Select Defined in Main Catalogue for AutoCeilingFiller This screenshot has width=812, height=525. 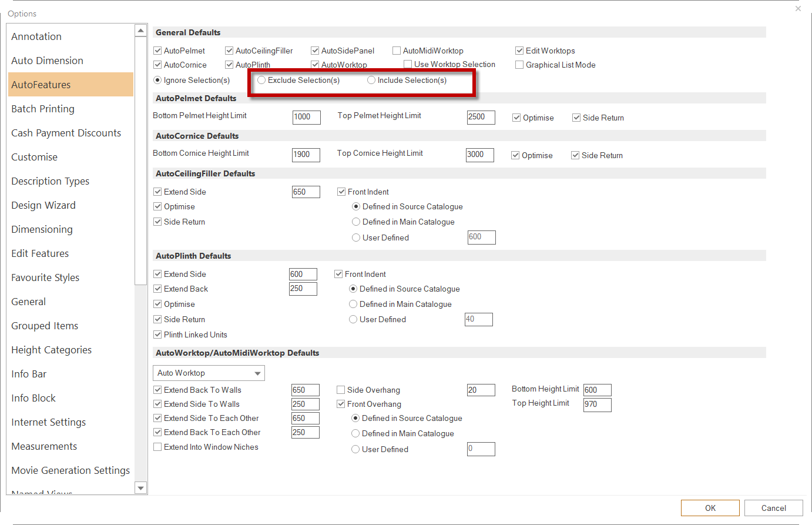tap(356, 222)
